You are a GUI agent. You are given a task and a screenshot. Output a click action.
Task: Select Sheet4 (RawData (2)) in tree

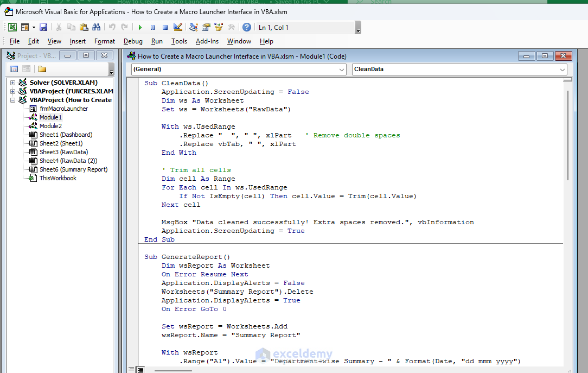(x=68, y=161)
